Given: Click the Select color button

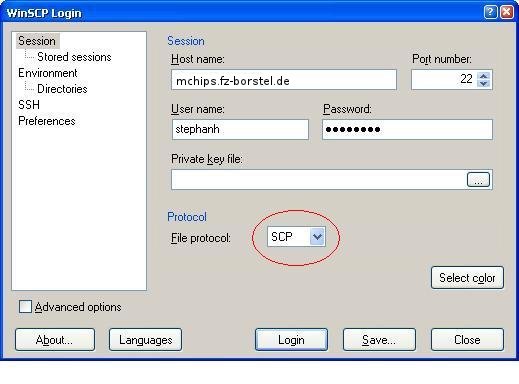Looking at the screenshot, I should (467, 278).
